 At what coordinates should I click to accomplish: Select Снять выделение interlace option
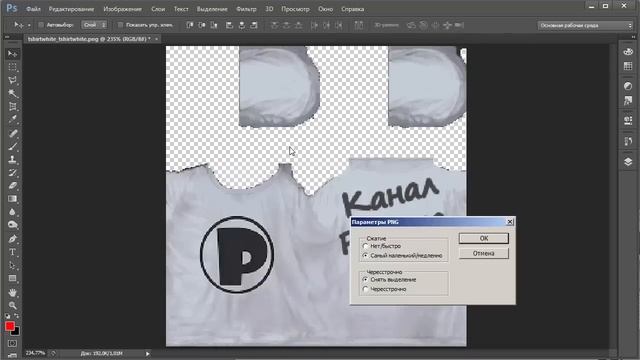tap(365, 280)
